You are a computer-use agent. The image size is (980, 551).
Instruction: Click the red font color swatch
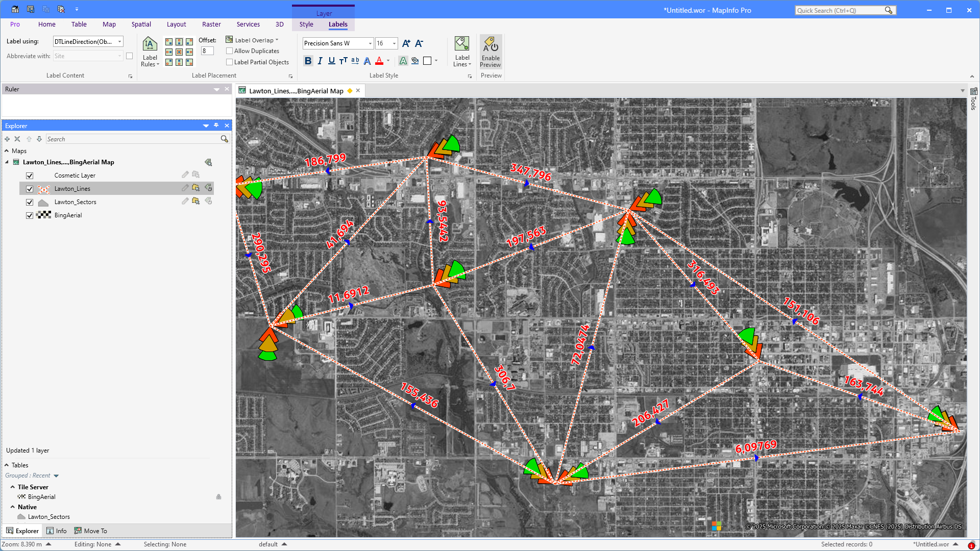pyautogui.click(x=379, y=61)
